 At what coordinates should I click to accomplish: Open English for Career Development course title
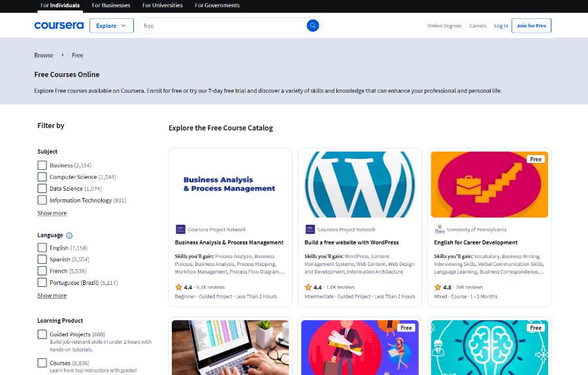(476, 242)
